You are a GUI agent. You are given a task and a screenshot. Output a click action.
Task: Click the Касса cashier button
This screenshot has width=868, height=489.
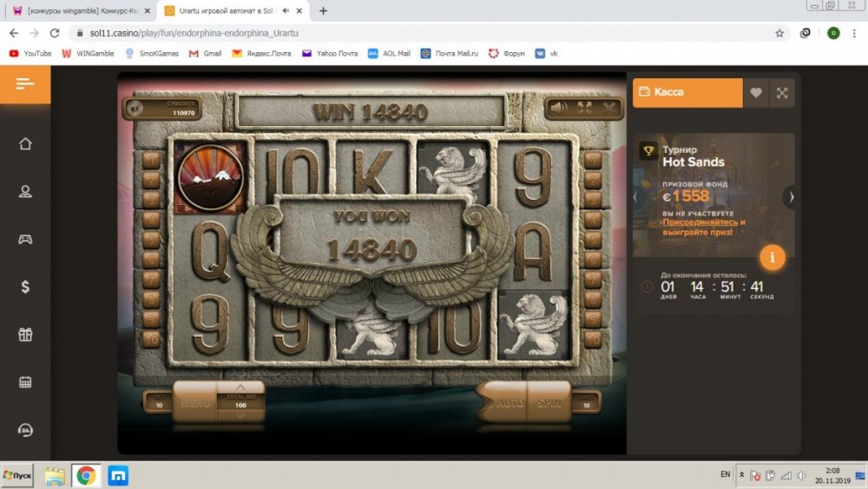pyautogui.click(x=687, y=93)
